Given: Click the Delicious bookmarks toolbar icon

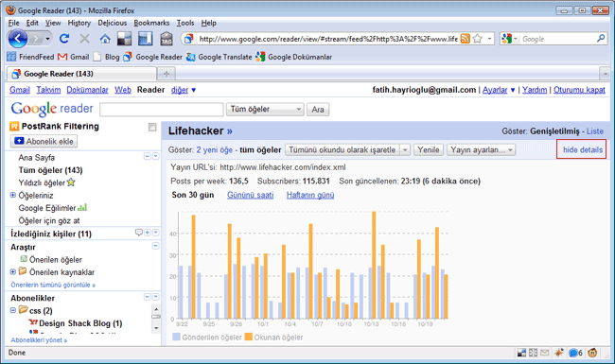Looking at the screenshot, I should 125,39.
